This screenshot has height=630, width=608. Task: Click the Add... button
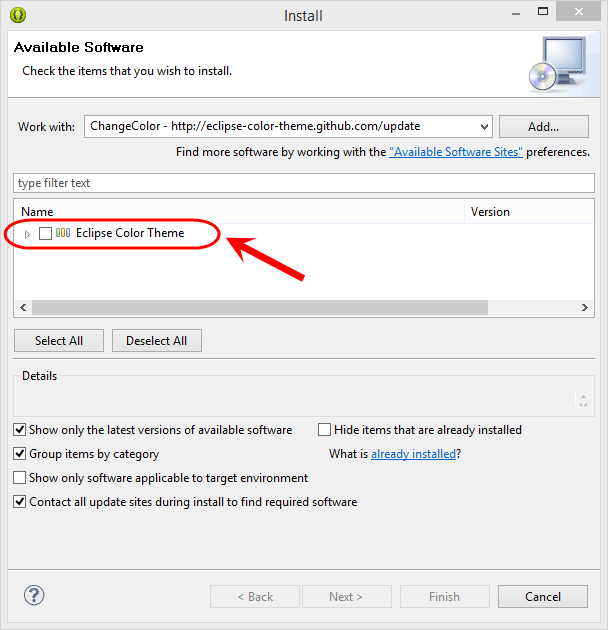[x=544, y=127]
